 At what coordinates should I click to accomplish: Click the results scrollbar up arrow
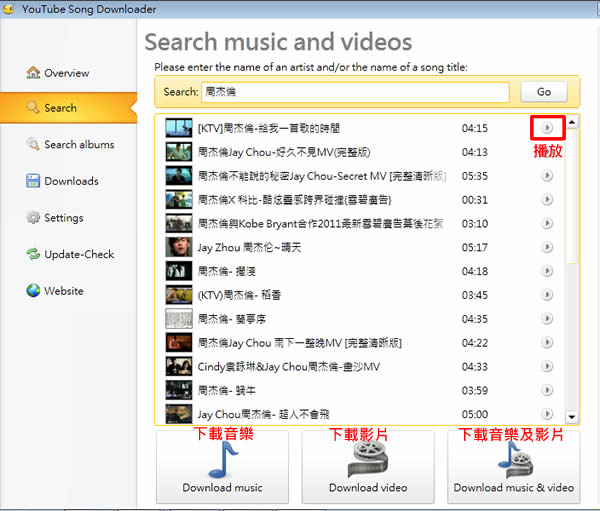(572, 122)
